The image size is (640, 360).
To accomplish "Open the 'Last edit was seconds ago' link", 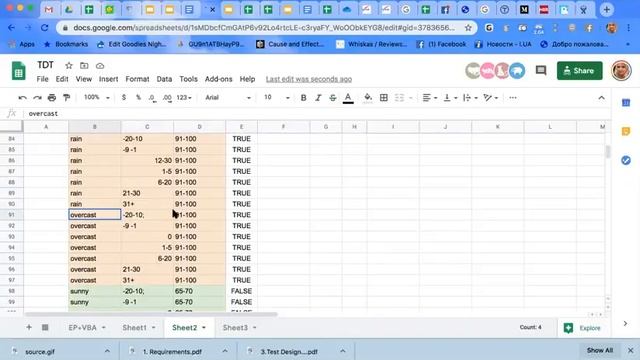I will [309, 79].
